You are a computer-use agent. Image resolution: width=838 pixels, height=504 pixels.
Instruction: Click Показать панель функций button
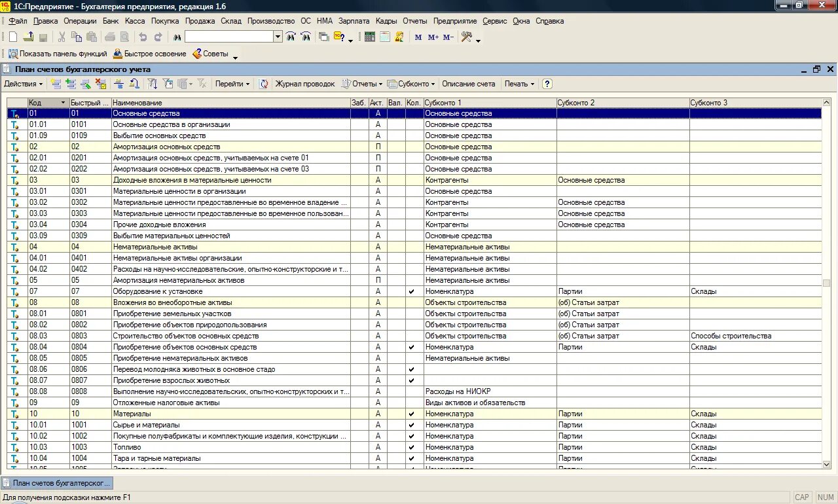coord(58,54)
